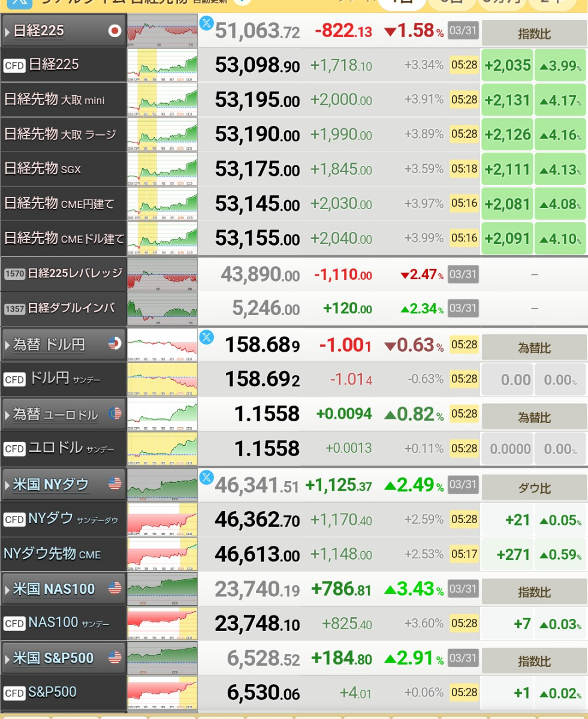This screenshot has height=719, width=588.
Task: Click the EU-US flag icon on 為替 ユーロドル
Action: point(114,413)
